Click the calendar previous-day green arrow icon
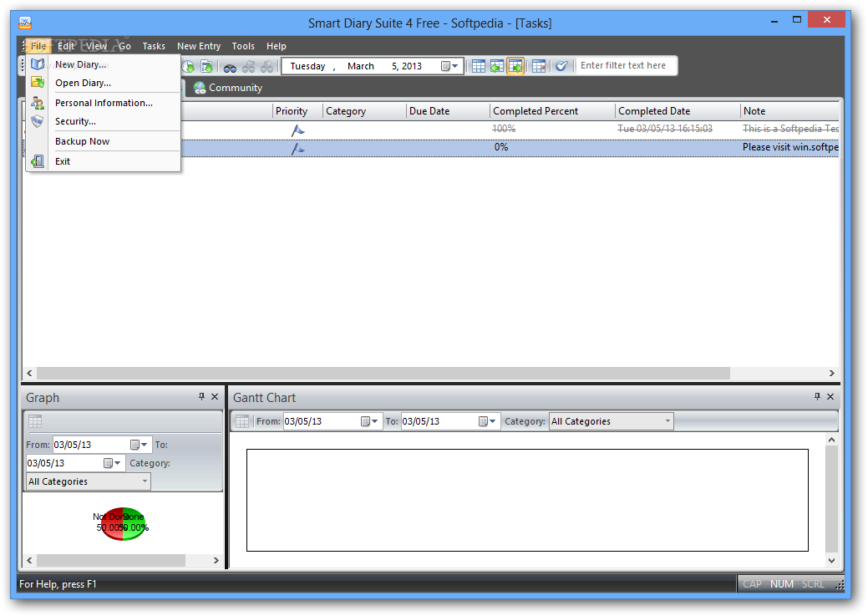Screen dimensions: 868x616 (x=497, y=67)
